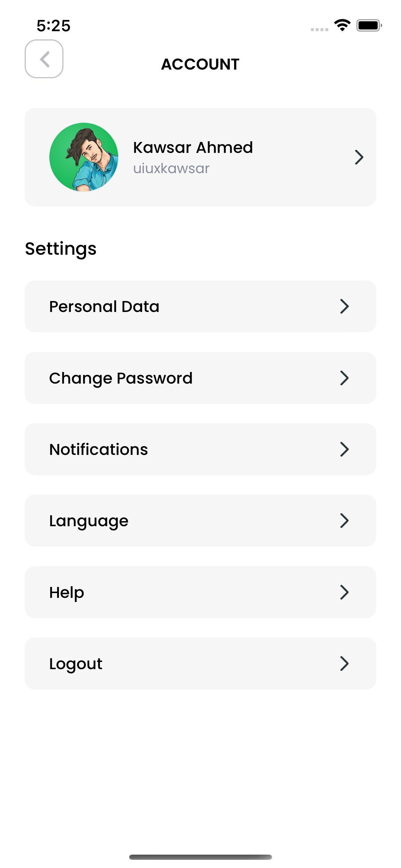Tap the Kawsar Ahmed name text

193,147
